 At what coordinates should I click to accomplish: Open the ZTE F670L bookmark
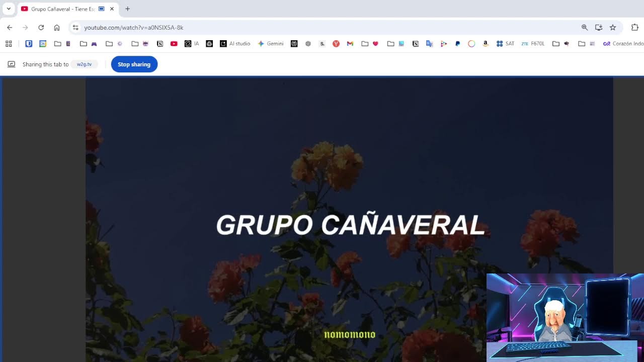coord(533,44)
